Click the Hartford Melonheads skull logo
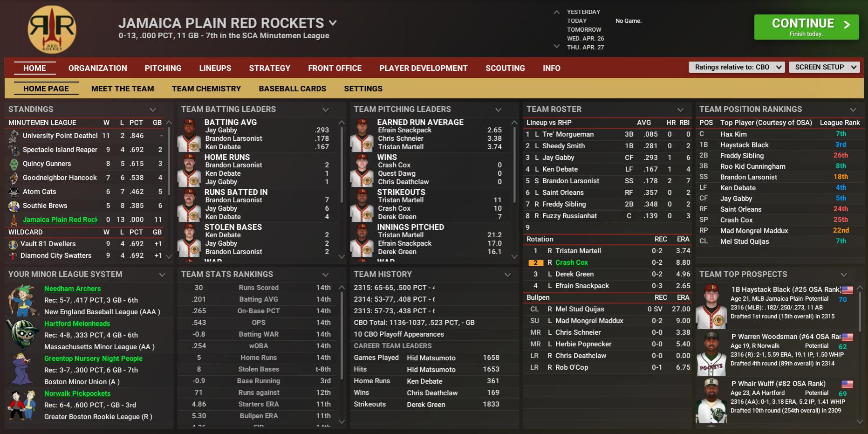This screenshot has height=434, width=868. pyautogui.click(x=22, y=335)
